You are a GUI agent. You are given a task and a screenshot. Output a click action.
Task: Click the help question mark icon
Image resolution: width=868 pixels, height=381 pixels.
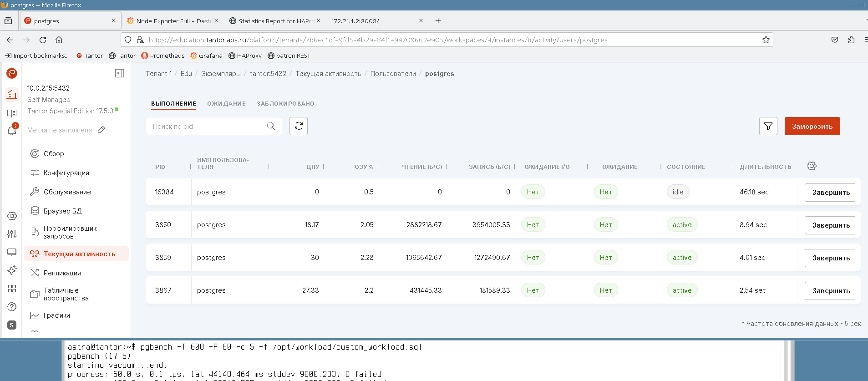[12, 307]
